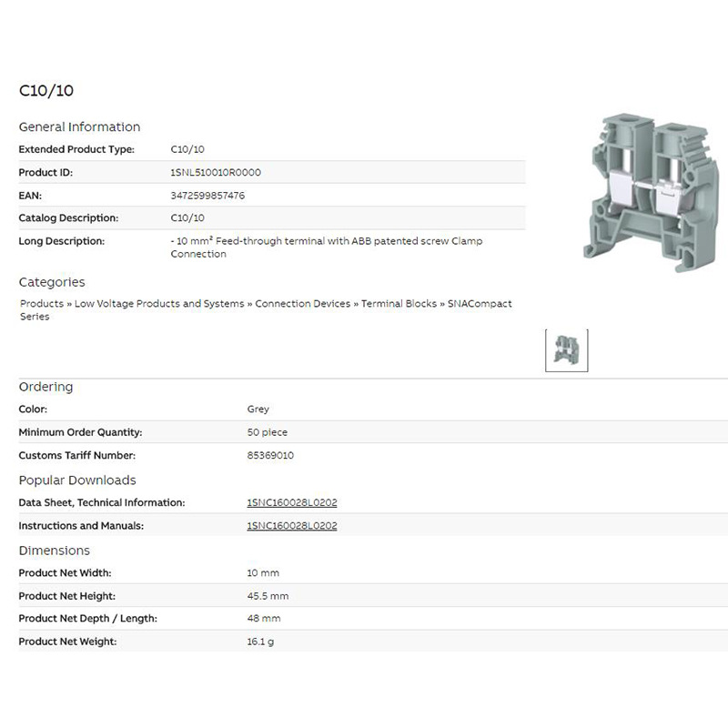
Task: Open Terminal Blocks breadcrumb
Action: 399,304
